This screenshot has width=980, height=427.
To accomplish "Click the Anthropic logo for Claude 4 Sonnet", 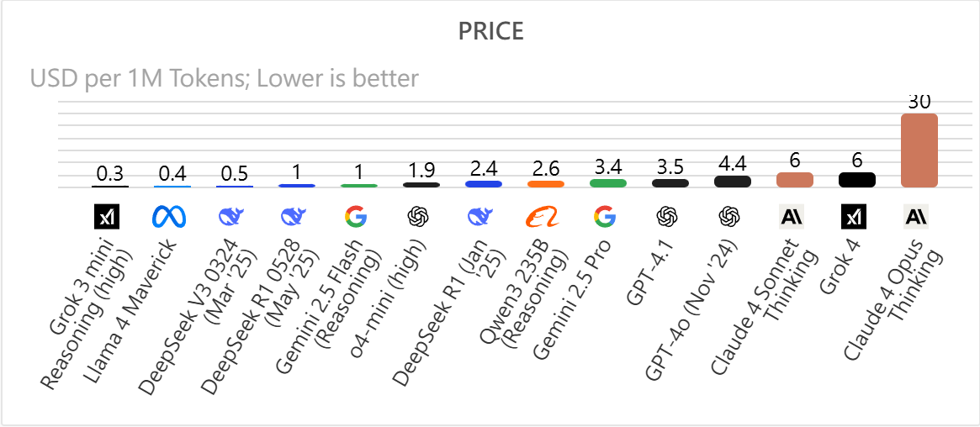I will click(792, 217).
